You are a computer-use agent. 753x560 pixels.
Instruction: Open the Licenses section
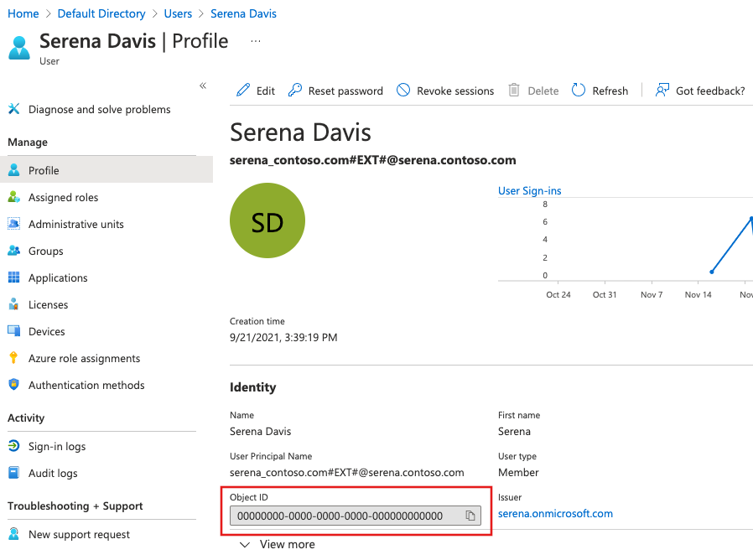coord(47,304)
